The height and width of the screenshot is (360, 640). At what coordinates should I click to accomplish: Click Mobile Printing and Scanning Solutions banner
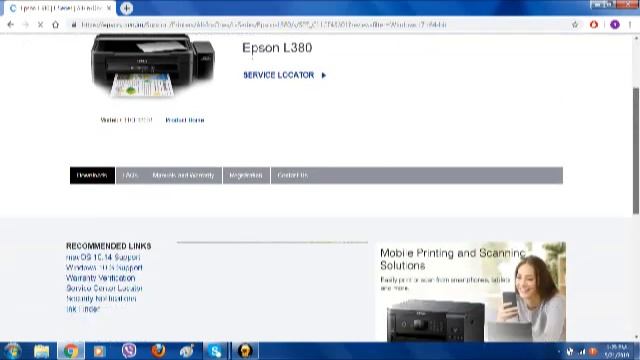click(x=471, y=291)
